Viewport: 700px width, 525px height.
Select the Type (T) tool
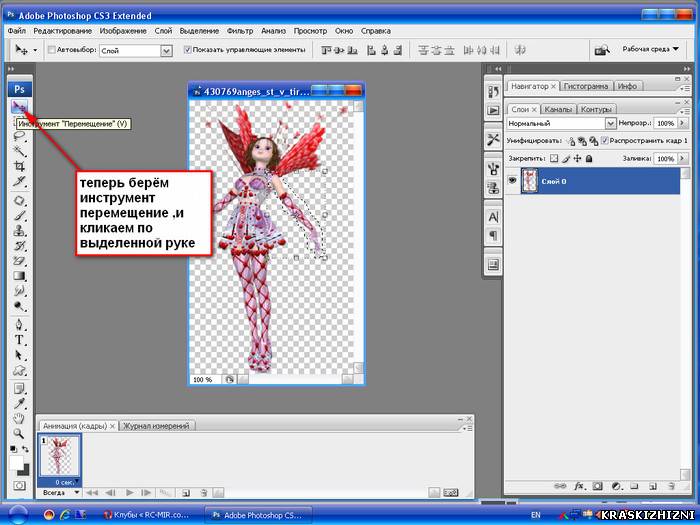(x=19, y=340)
